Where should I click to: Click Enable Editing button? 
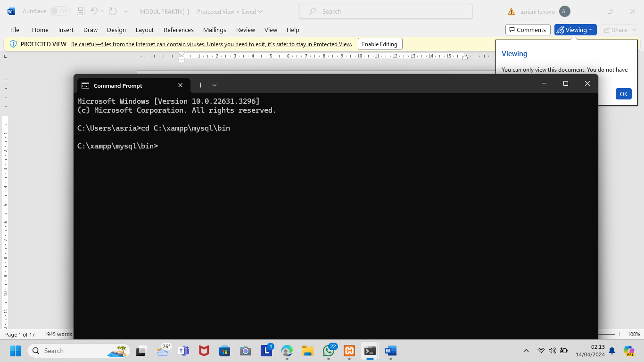380,44
